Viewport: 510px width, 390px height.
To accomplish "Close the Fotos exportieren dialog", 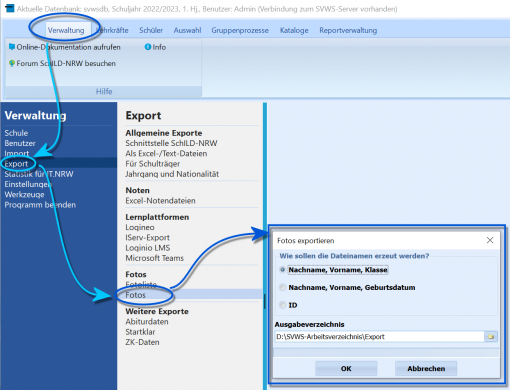I will click(x=490, y=240).
